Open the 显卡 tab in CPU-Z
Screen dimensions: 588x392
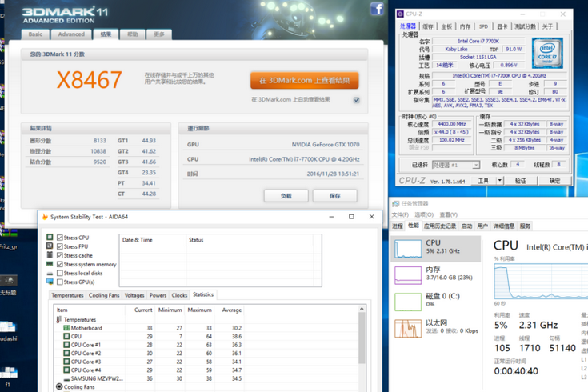coord(502,26)
